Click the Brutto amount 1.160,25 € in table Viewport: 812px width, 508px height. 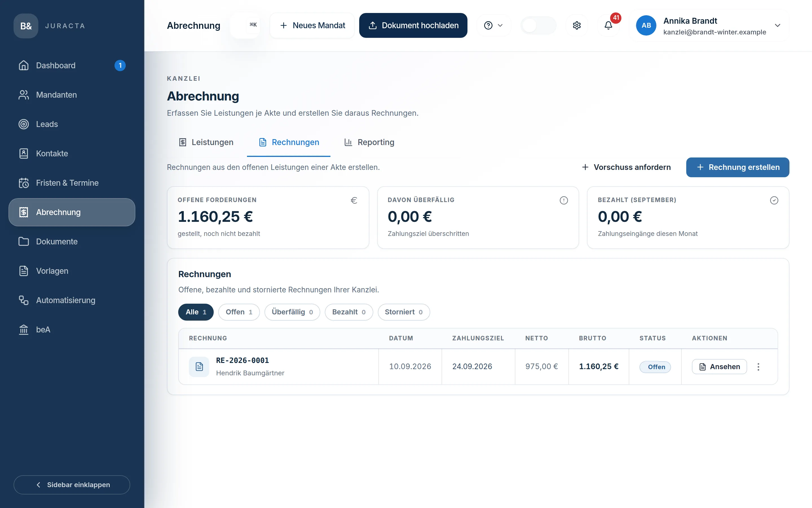click(x=599, y=367)
